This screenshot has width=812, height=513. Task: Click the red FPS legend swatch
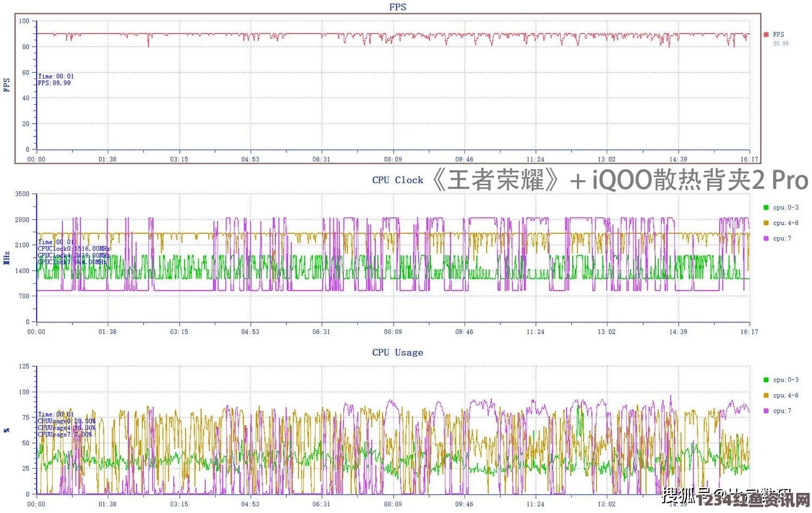766,35
